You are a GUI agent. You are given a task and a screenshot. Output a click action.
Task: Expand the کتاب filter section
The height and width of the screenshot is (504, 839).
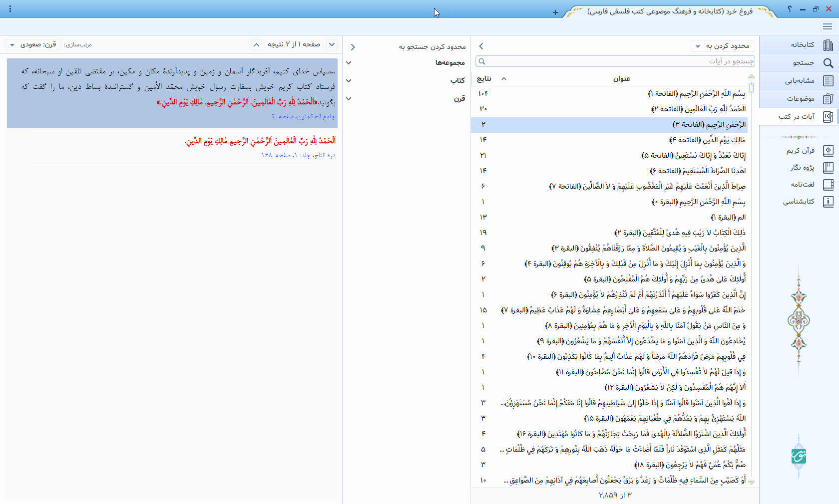click(x=349, y=81)
